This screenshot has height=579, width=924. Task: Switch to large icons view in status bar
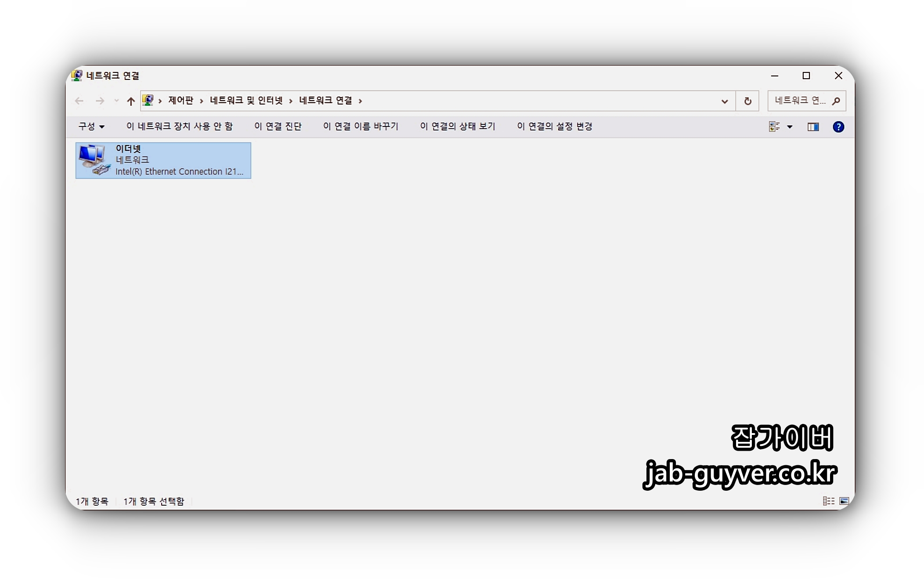tap(844, 501)
